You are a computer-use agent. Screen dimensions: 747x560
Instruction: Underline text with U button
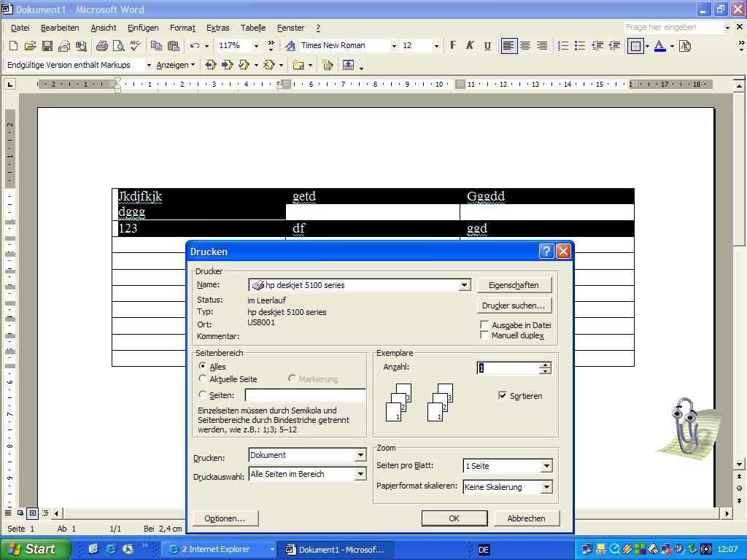(487, 46)
